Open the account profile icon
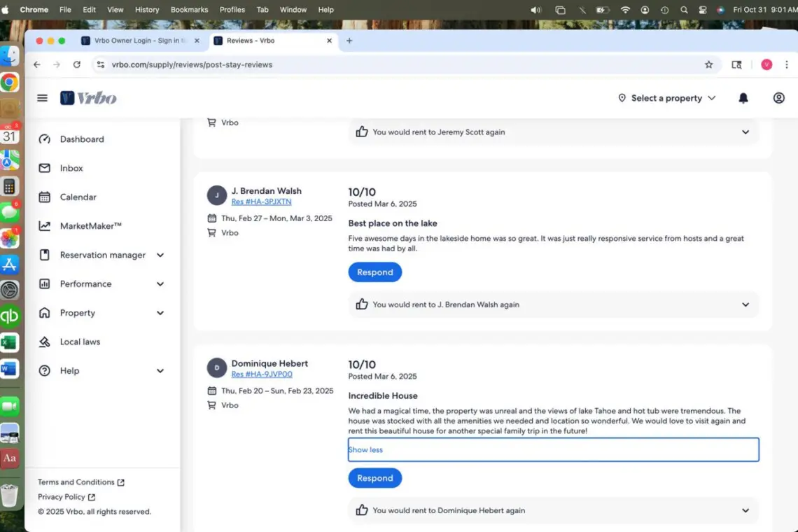798x532 pixels. click(778, 98)
